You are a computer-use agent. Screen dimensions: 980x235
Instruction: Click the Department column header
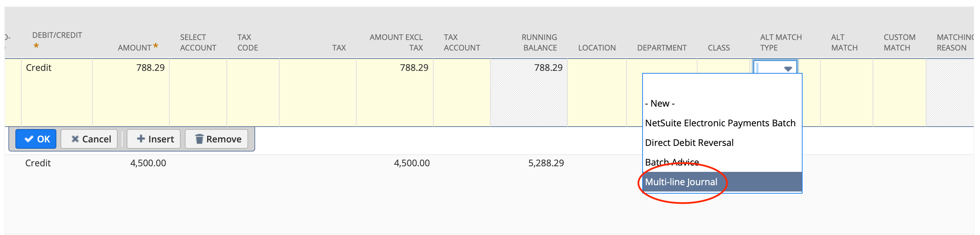pyautogui.click(x=661, y=48)
